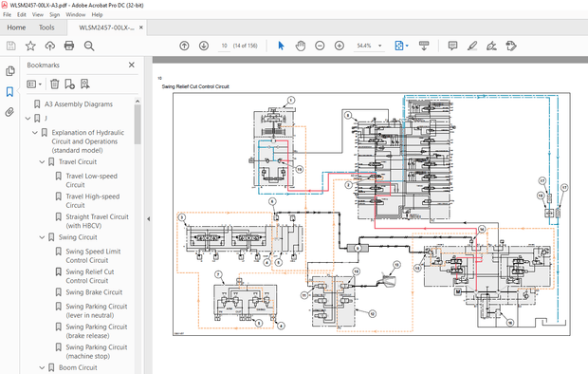This screenshot has width=588, height=374.
Task: Open zoom percentage dropdown
Action: [380, 46]
